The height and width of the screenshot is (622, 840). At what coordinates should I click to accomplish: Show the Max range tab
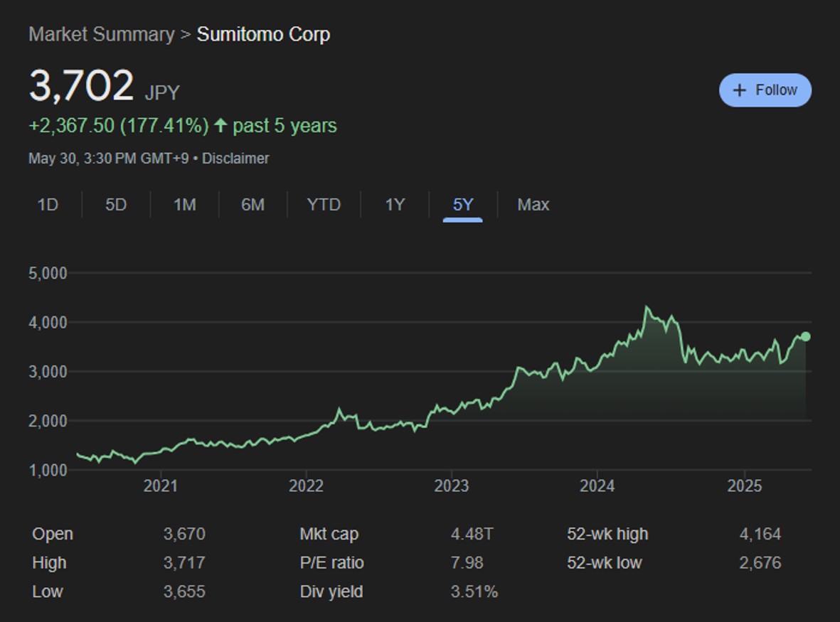(x=533, y=205)
